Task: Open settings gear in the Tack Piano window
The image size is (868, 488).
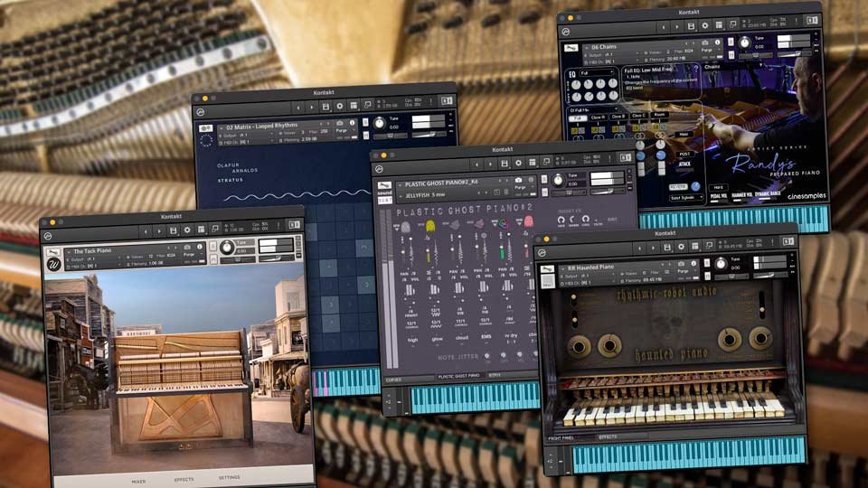Action: (x=187, y=230)
